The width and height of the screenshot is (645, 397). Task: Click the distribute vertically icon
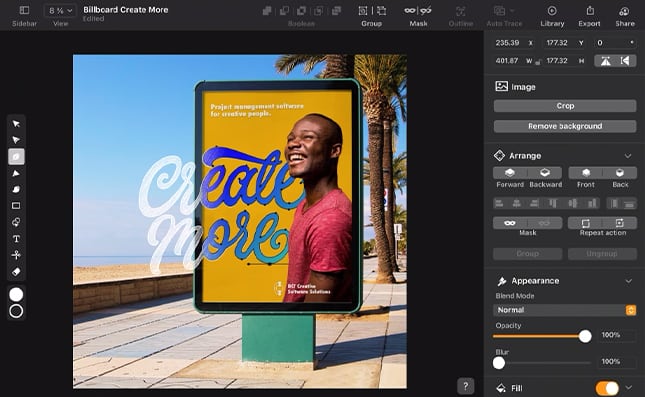629,203
